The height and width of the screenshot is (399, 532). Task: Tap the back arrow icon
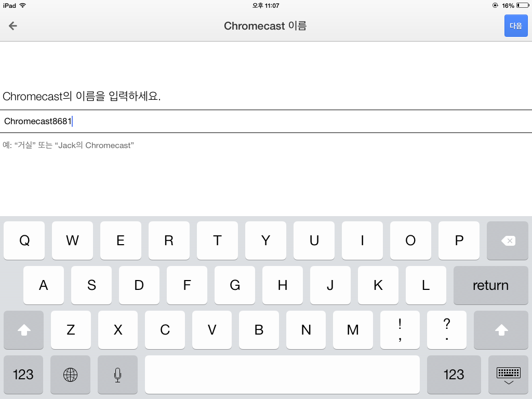13,26
